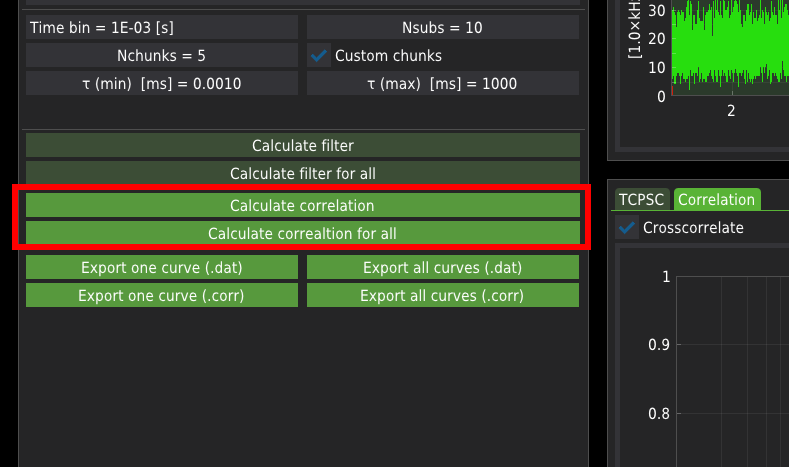Disable the Crosscorrelate checkbox
The image size is (789, 467).
pos(628,228)
